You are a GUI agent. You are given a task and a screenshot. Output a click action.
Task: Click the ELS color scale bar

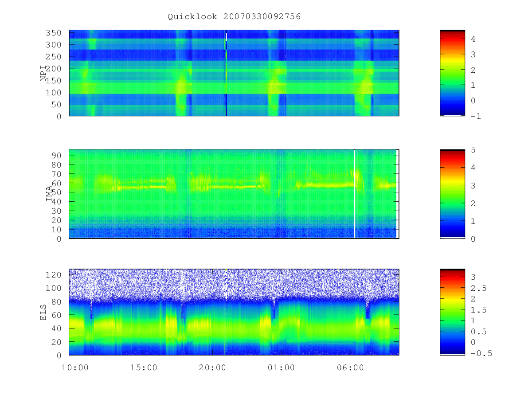point(452,312)
